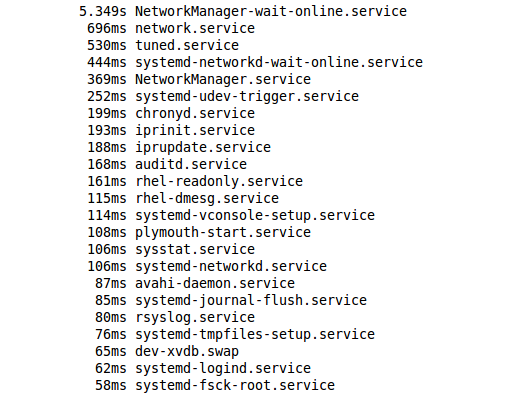Select systemd-fsck-root.service line
This screenshot has height=394, width=509.
point(215,385)
